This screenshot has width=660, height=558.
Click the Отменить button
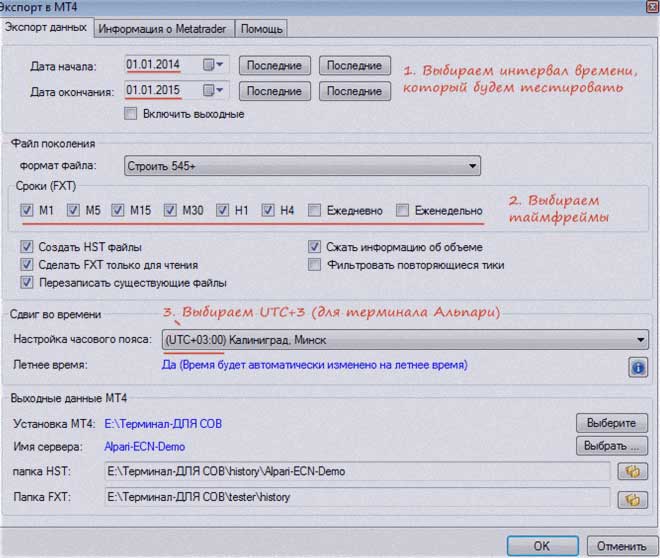click(x=619, y=546)
